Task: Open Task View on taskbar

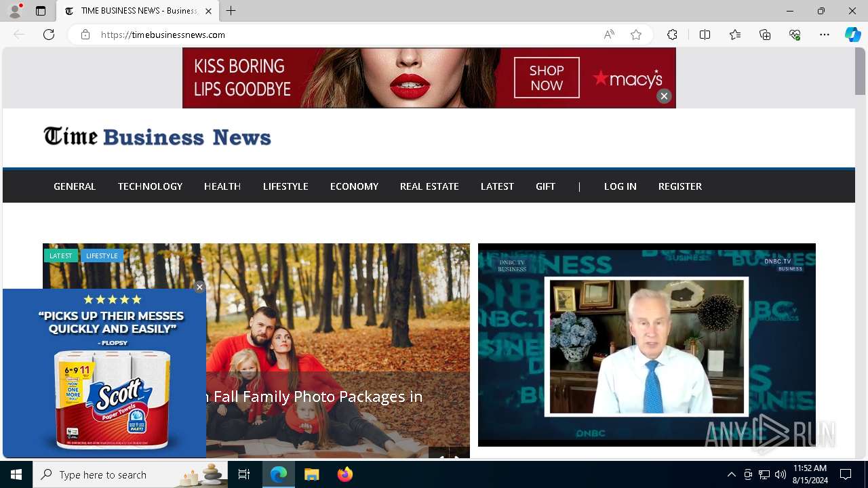Action: (244, 474)
